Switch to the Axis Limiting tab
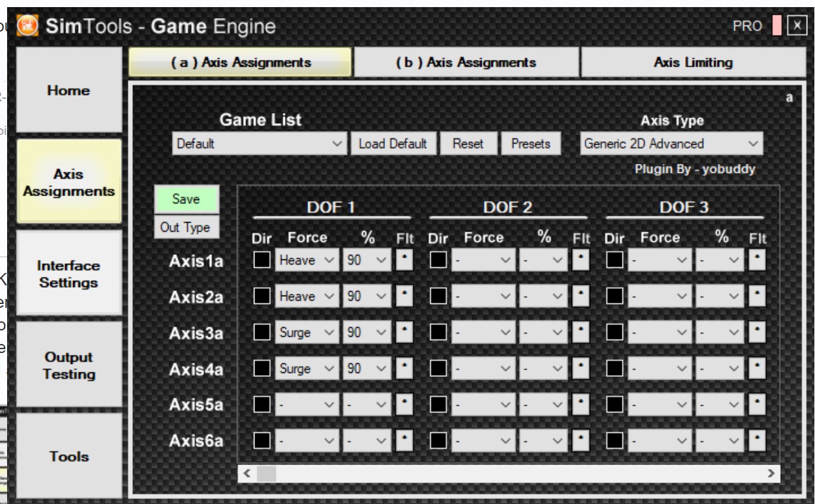815x504 pixels. click(x=693, y=63)
